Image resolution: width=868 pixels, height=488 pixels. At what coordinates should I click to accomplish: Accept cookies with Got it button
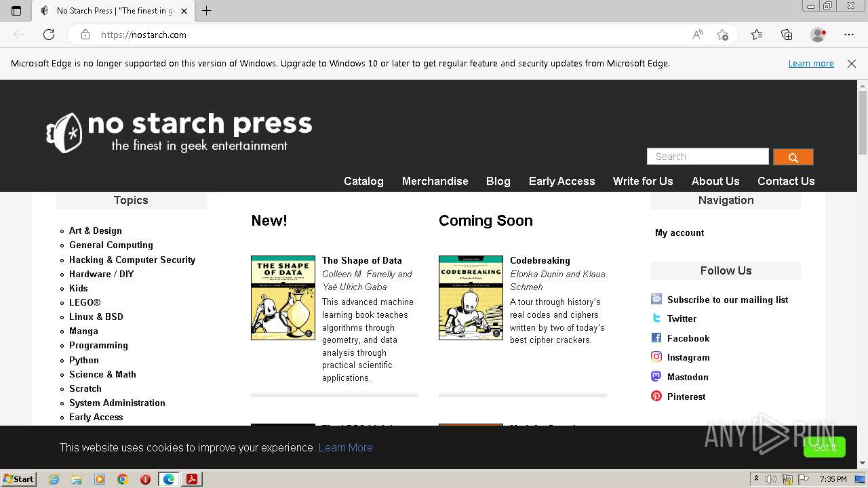(x=825, y=447)
